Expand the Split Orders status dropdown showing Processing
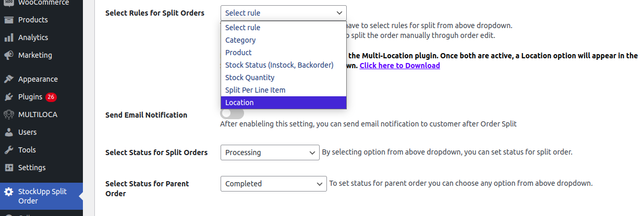Screen dimensions: 644x216 tap(270, 153)
